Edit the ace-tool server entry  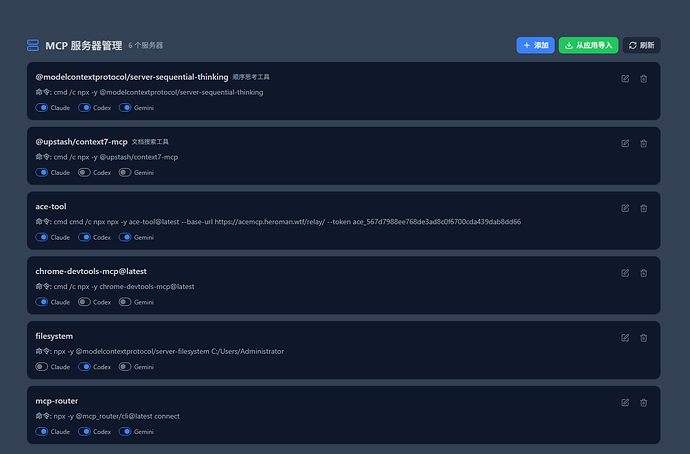pos(625,208)
